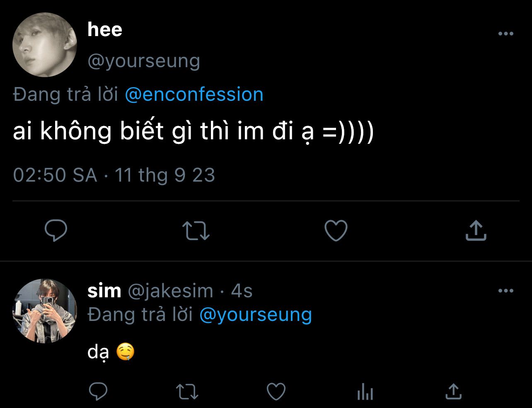Open hee's display name profile

[x=105, y=30]
